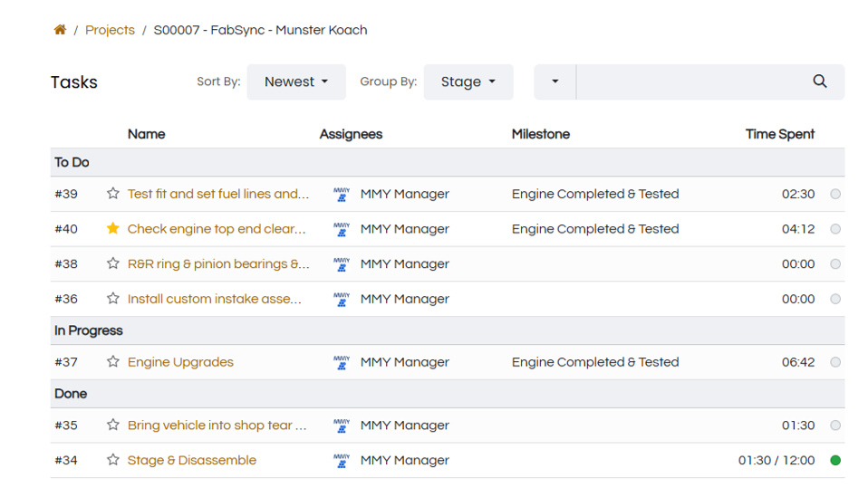Star the Engine Upgrades task
This screenshot has height=497, width=868.
tap(113, 362)
